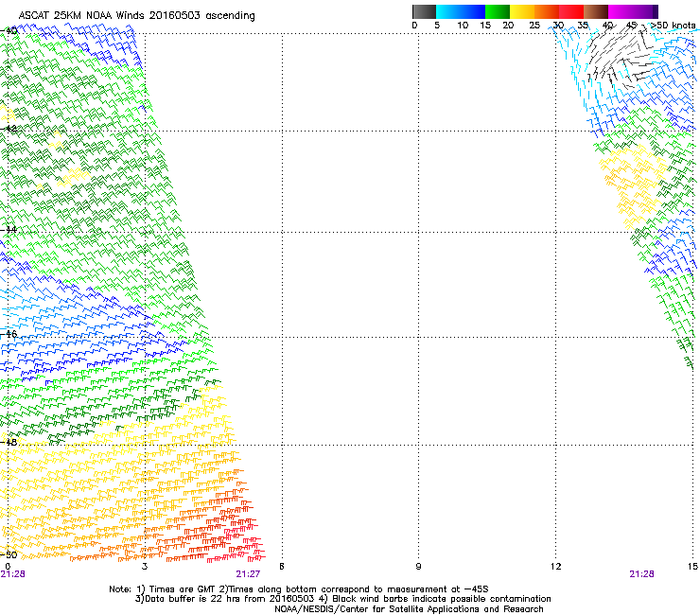Pick the orange 25–30 knots legend swatch
Viewport: 700px width, 615px height.
click(x=547, y=11)
